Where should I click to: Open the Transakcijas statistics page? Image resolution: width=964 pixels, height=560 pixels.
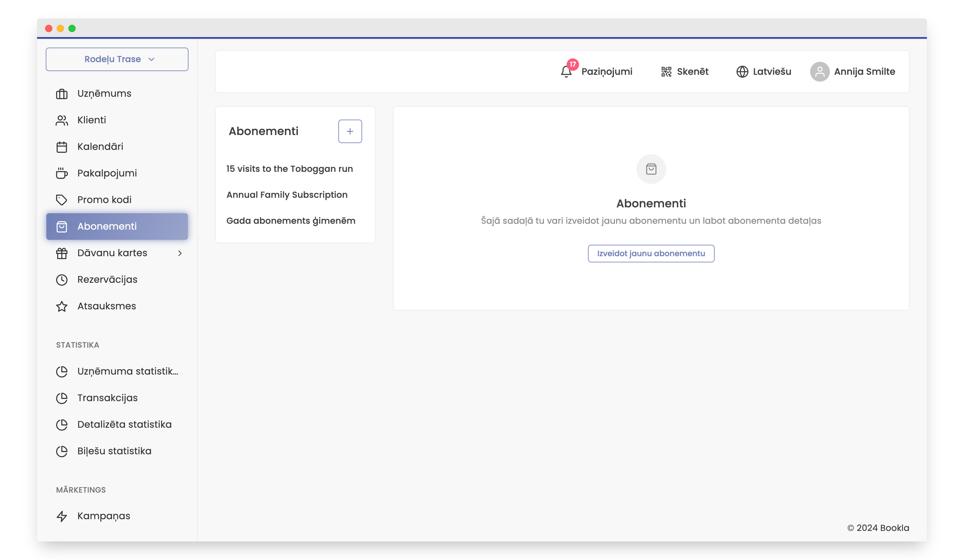tap(107, 398)
